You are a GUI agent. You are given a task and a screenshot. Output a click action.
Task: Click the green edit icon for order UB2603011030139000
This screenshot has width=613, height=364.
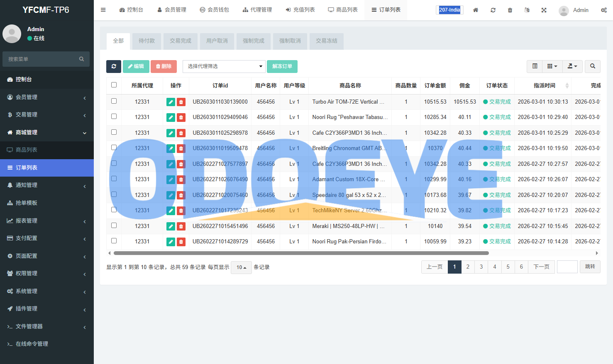click(171, 102)
